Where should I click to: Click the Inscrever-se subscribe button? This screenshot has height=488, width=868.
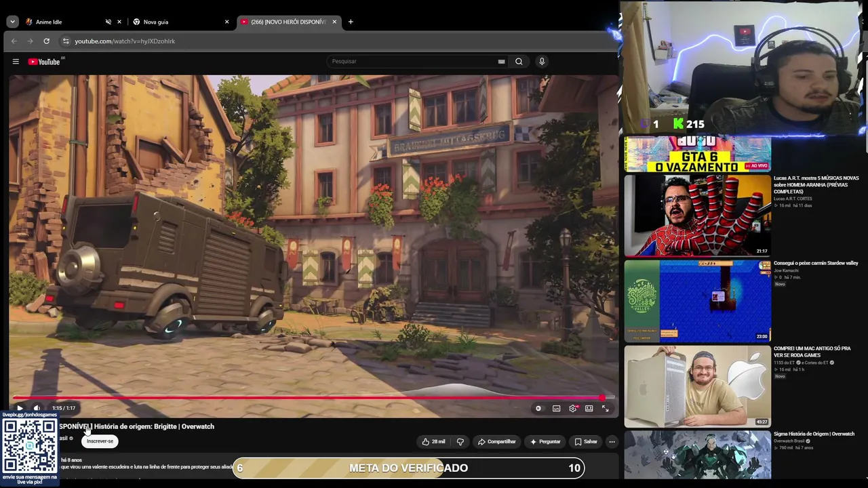(x=100, y=441)
